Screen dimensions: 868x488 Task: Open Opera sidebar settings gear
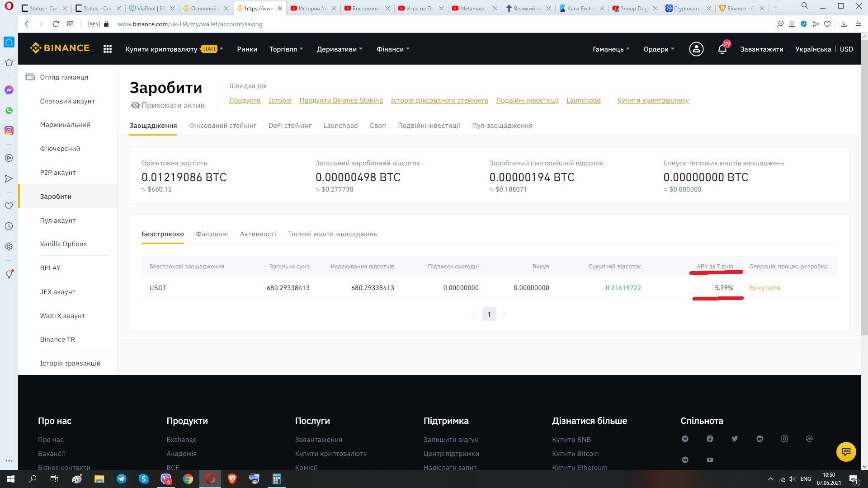(x=9, y=246)
